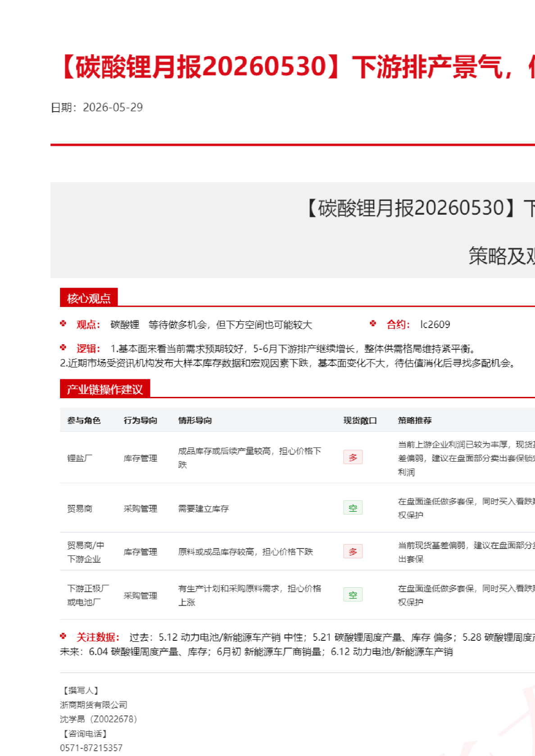Click the bullet icon beside 逻辑
The image size is (535, 756).
tap(63, 347)
